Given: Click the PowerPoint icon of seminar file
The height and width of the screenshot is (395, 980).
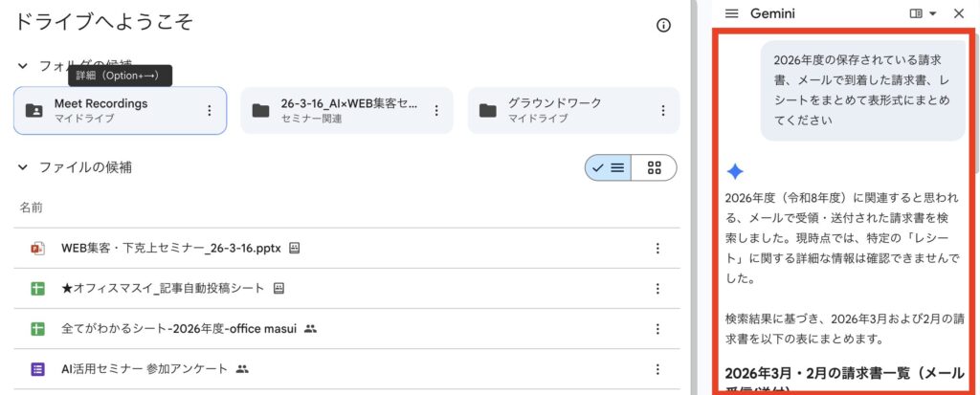Looking at the screenshot, I should [37, 249].
